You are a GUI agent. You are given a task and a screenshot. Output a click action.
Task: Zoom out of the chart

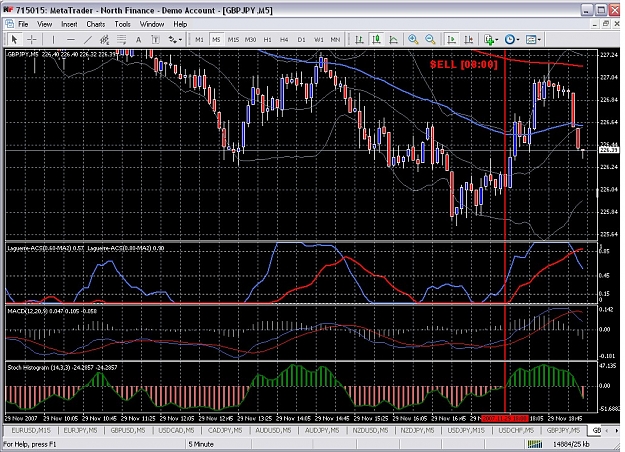(x=430, y=39)
